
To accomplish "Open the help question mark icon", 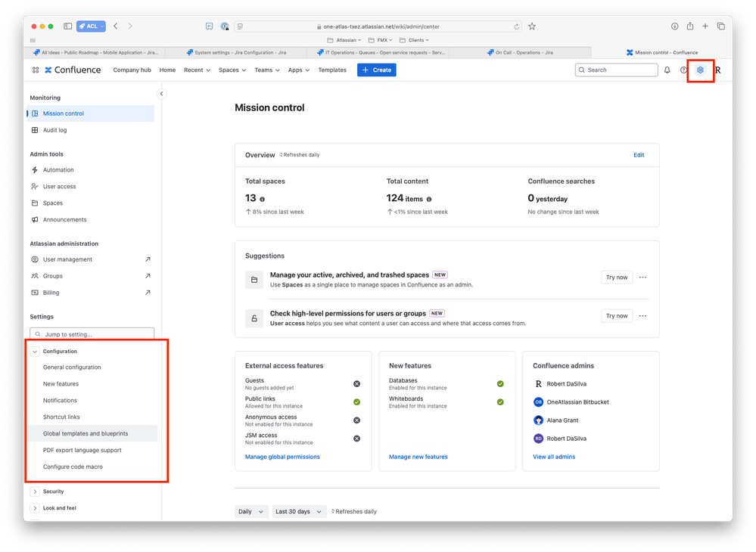I will pos(683,70).
